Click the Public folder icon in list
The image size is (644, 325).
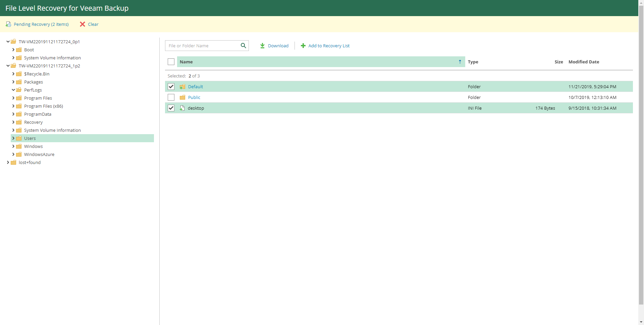tap(182, 97)
